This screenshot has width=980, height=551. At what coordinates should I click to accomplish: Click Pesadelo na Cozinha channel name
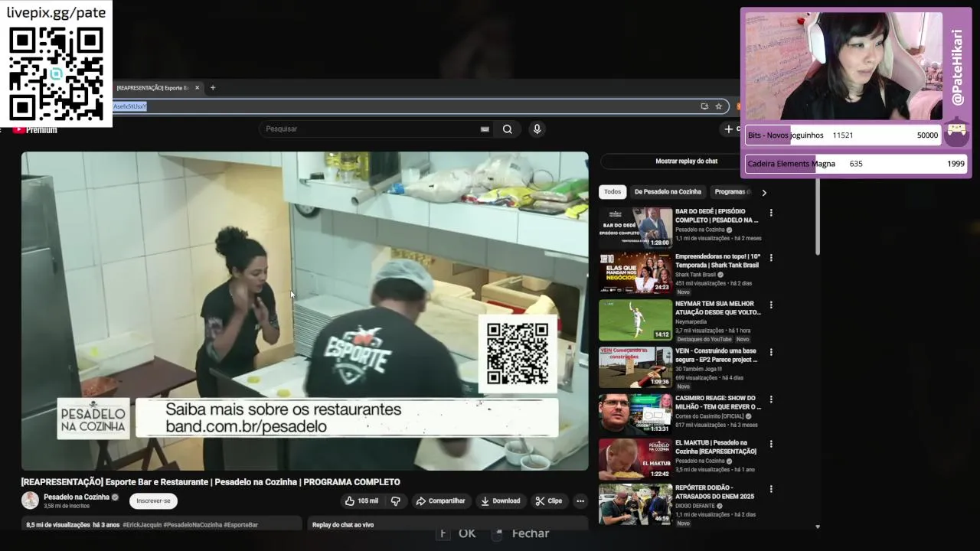tap(77, 497)
